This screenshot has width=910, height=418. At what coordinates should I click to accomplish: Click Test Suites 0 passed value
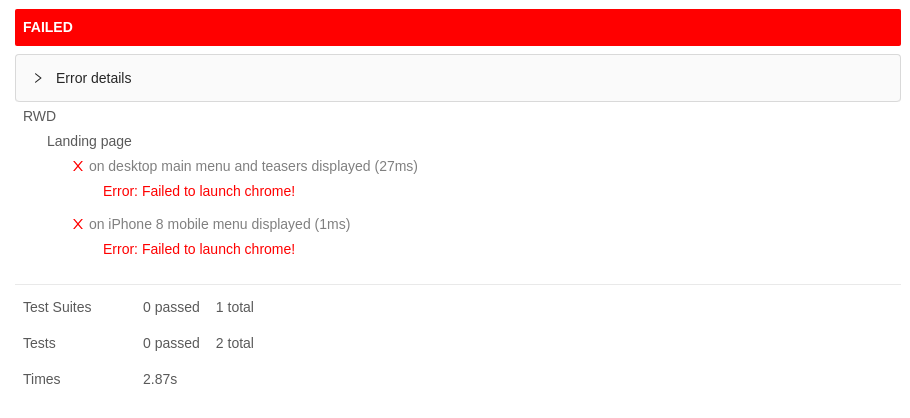(171, 307)
